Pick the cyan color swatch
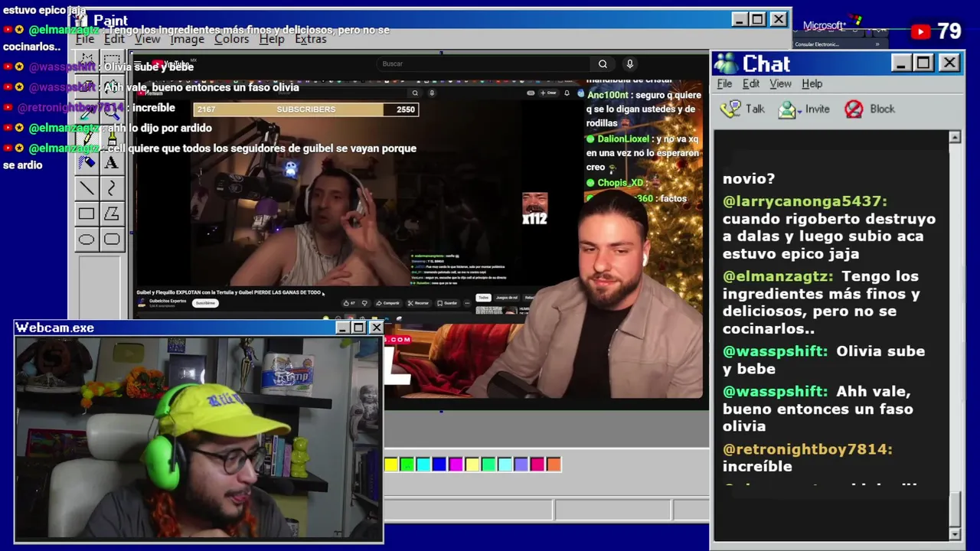This screenshot has height=551, width=980. pyautogui.click(x=423, y=465)
